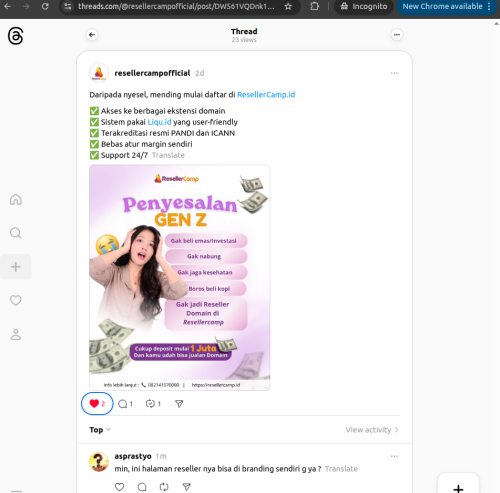
Task: Go back in Chrome browser
Action: tap(7, 6)
